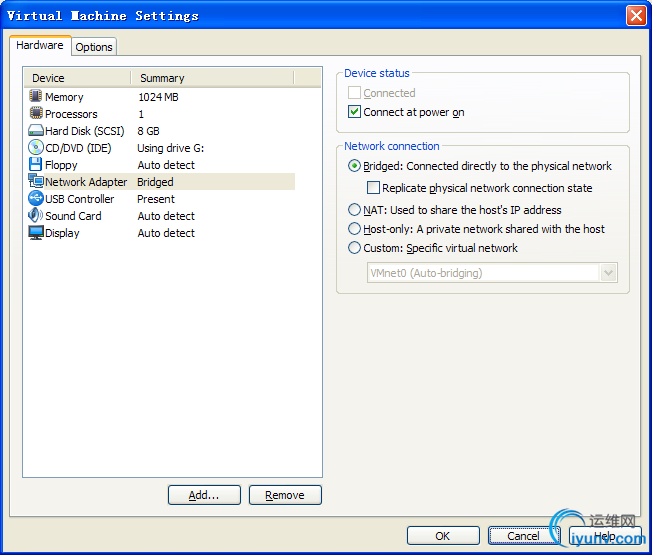Select the Floppy device entry
The height and width of the screenshot is (555, 652).
[x=61, y=165]
